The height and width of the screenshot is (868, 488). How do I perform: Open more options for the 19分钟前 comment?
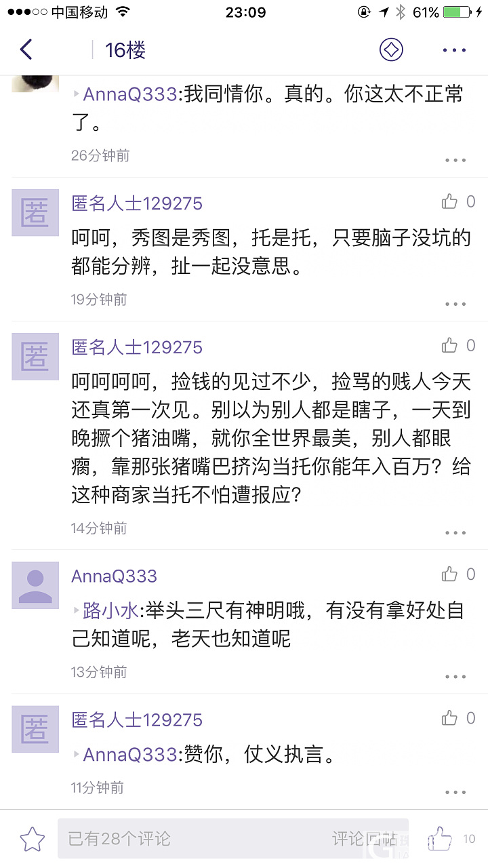coord(455,304)
